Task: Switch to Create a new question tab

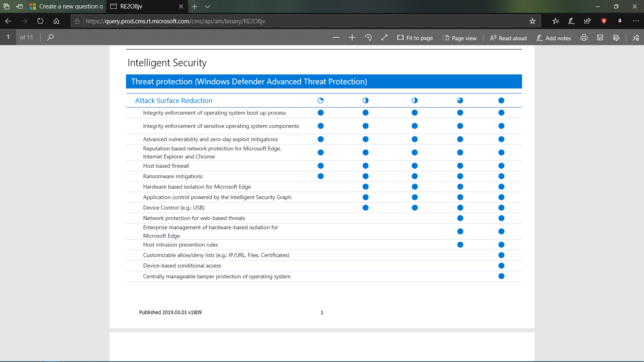Action: 66,6
